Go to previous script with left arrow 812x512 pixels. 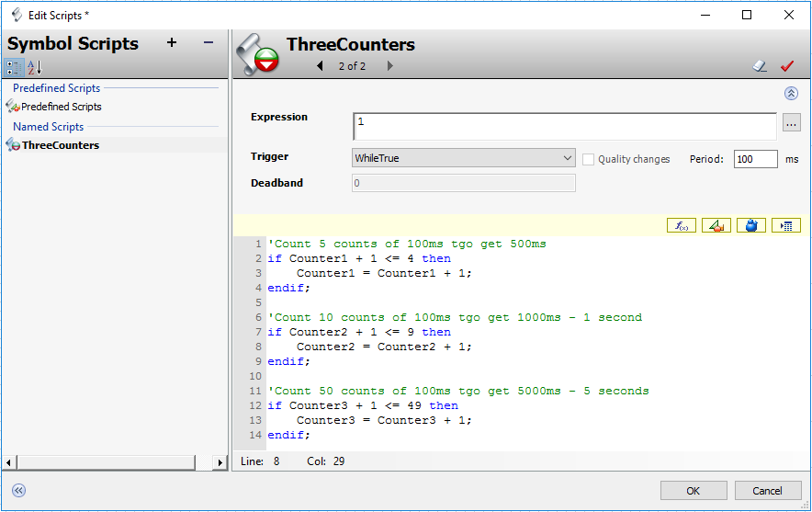pos(320,66)
